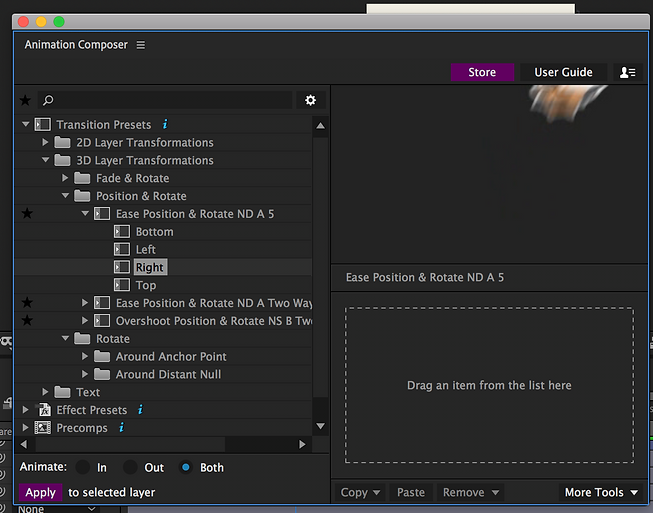The image size is (653, 513).
Task: Click the Around Distant Null folder icon
Action: click(x=102, y=374)
